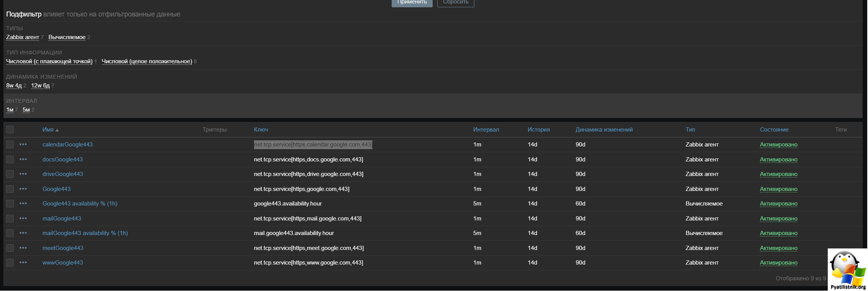The image size is (868, 291).
Task: Sort table by Тип column header
Action: click(x=690, y=130)
